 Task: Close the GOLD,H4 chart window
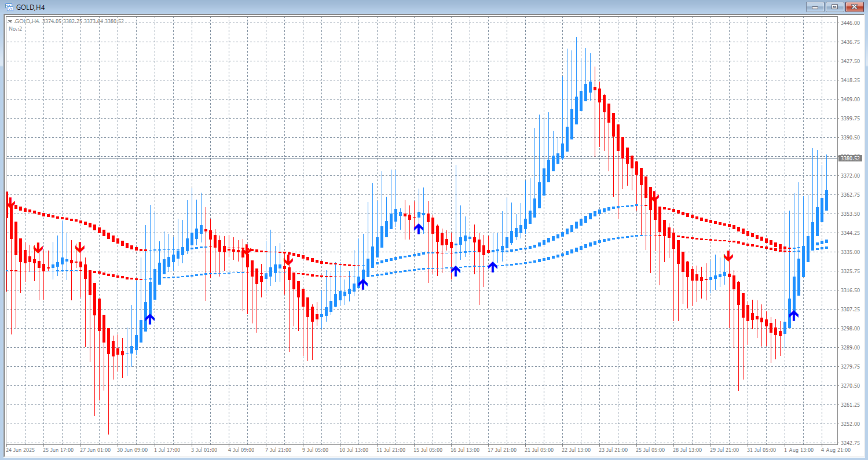point(854,7)
